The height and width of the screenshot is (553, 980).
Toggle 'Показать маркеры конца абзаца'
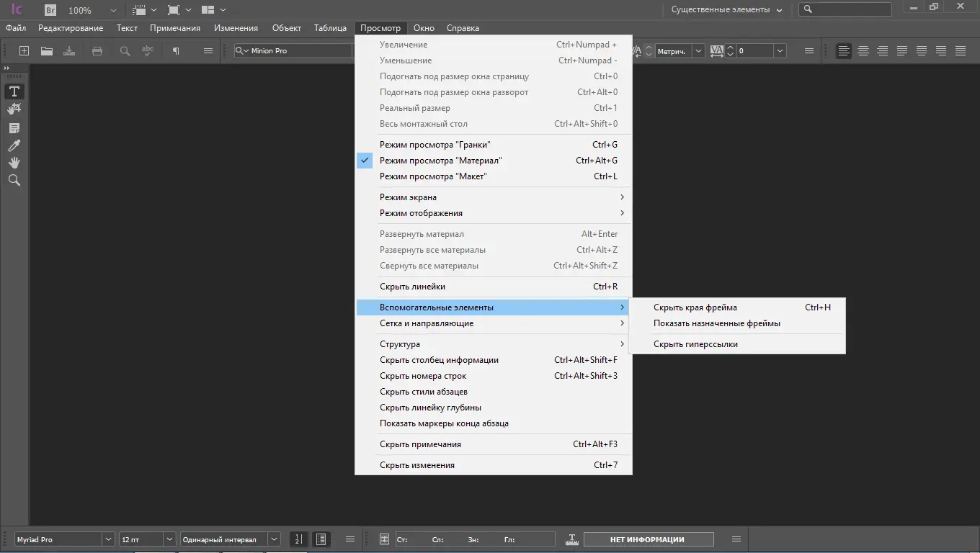[x=444, y=423]
